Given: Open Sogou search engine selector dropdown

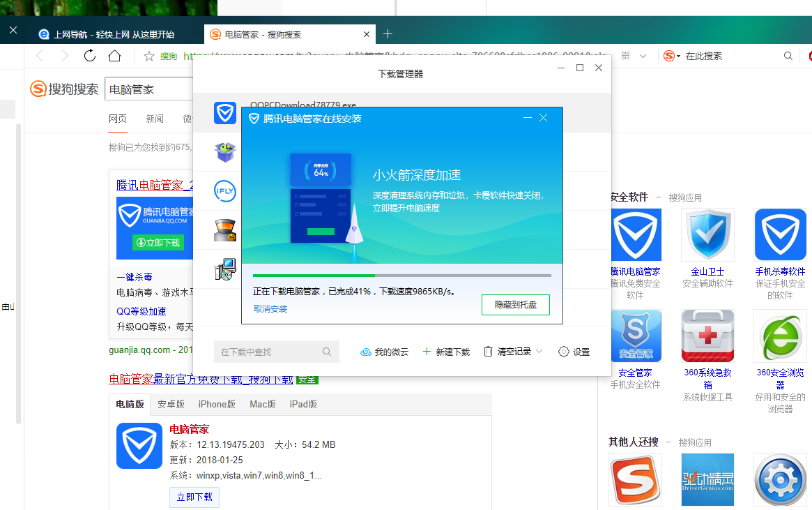Looking at the screenshot, I should [x=672, y=55].
